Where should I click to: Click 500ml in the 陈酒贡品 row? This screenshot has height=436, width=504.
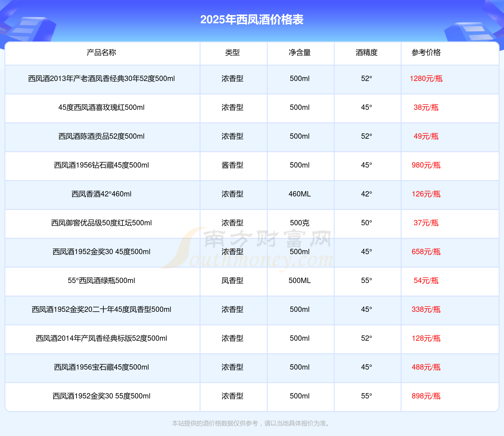[300, 136]
